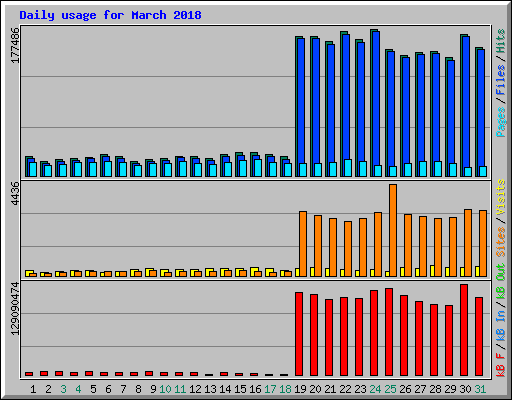Click day label 5 on the x-axis
512x400 pixels.
[93, 389]
